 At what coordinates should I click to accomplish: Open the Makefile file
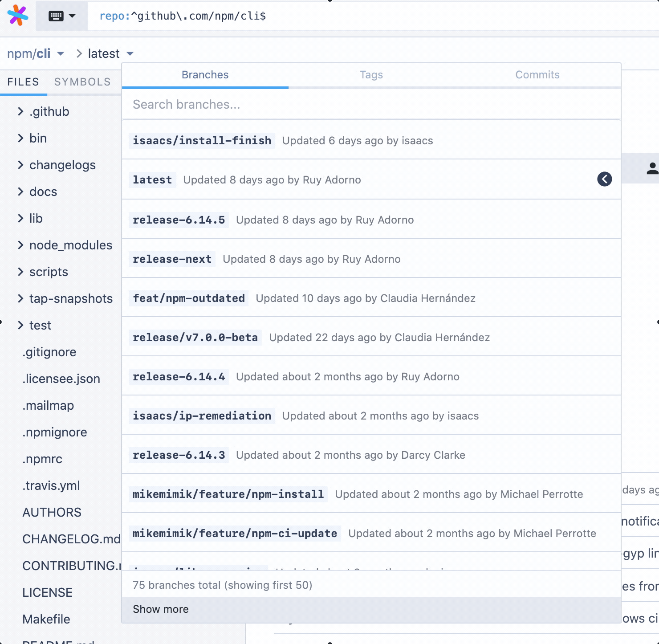(46, 619)
